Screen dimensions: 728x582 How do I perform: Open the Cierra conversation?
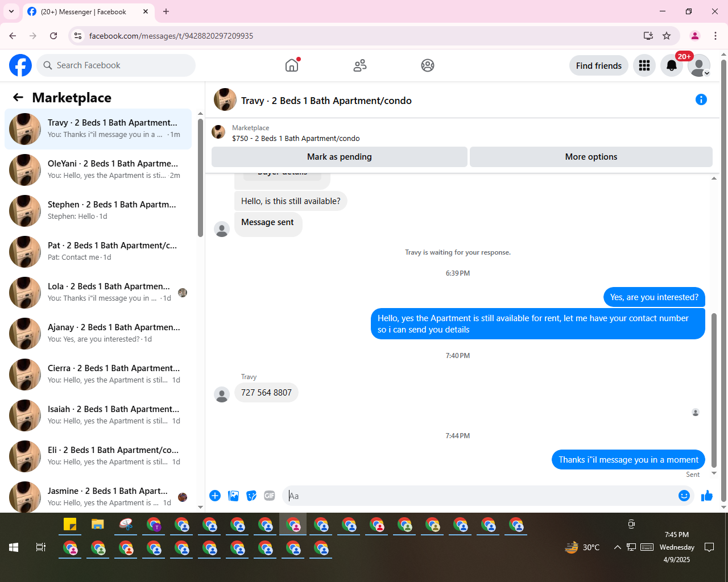tap(98, 375)
